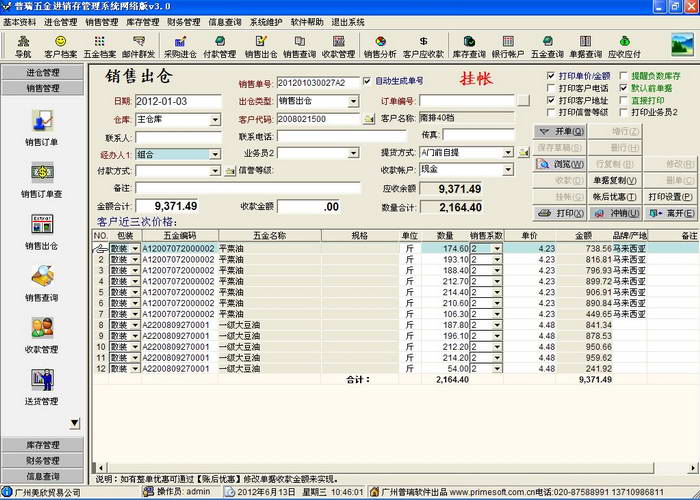Open 系统维护 menu
Image resolution: width=700 pixels, height=500 pixels.
pos(266,22)
